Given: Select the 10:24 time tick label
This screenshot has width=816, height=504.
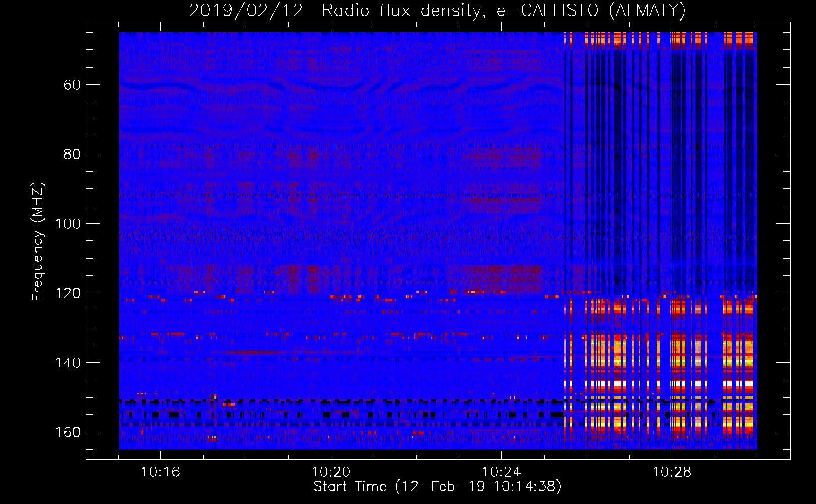Looking at the screenshot, I should (501, 472).
